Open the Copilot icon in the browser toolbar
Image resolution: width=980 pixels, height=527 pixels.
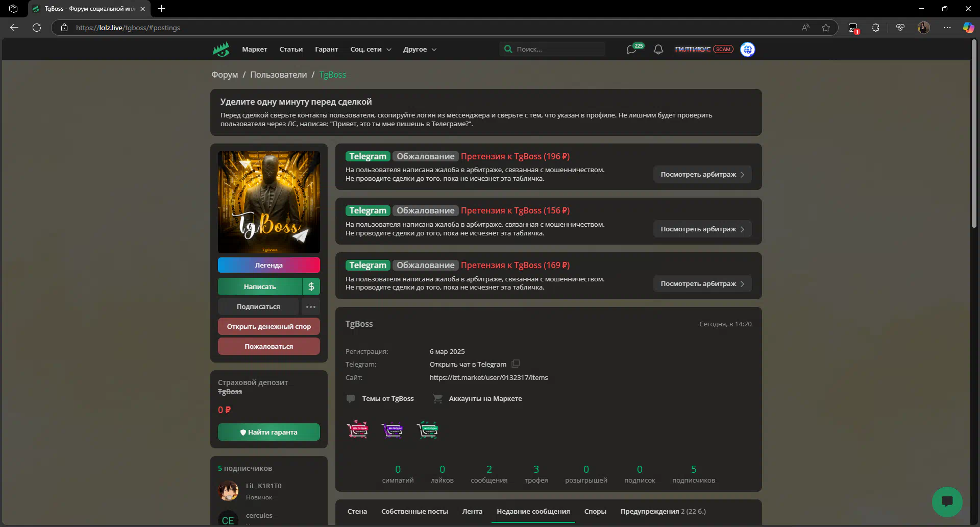tap(968, 28)
